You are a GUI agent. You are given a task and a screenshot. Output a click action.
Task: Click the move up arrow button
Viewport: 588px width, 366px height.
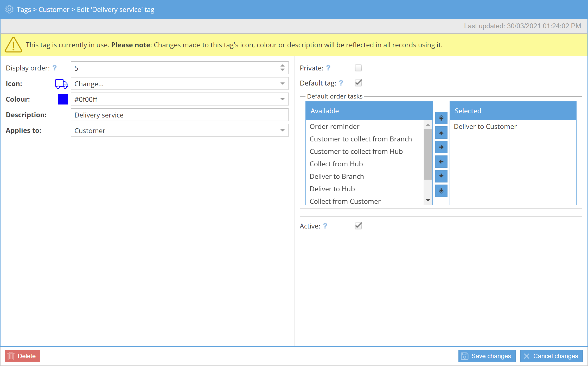click(441, 133)
